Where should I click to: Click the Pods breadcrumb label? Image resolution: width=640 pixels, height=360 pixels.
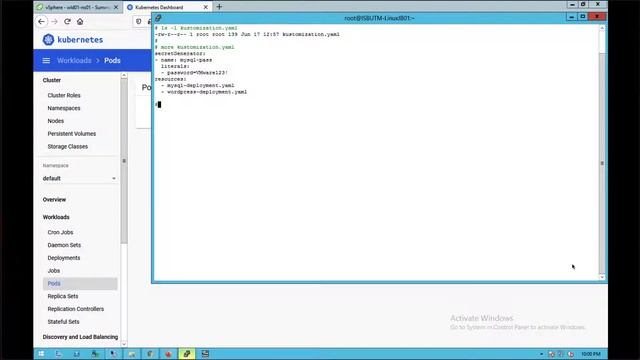point(112,60)
